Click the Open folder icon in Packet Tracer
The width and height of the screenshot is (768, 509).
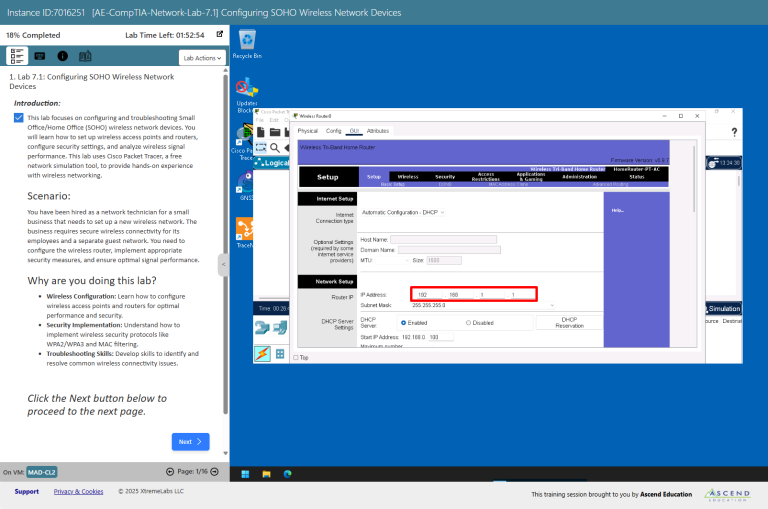(275, 132)
